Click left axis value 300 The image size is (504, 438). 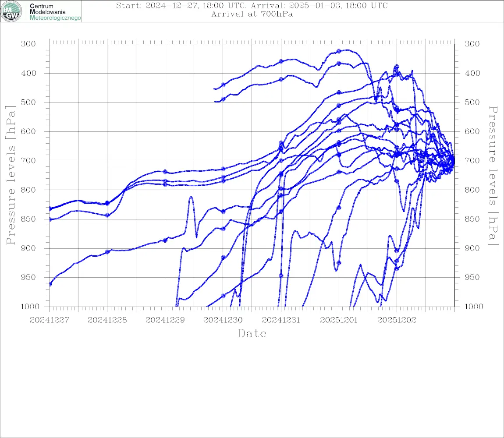[x=28, y=44]
